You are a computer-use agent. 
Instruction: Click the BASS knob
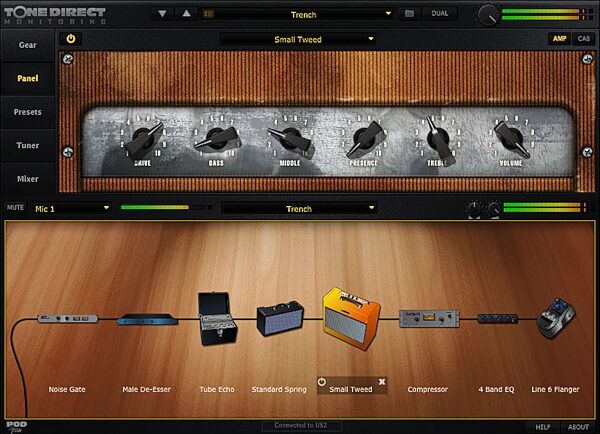tap(217, 139)
